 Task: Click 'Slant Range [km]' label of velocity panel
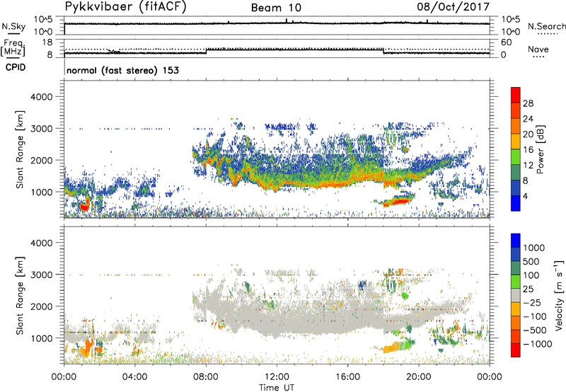(x=20, y=295)
